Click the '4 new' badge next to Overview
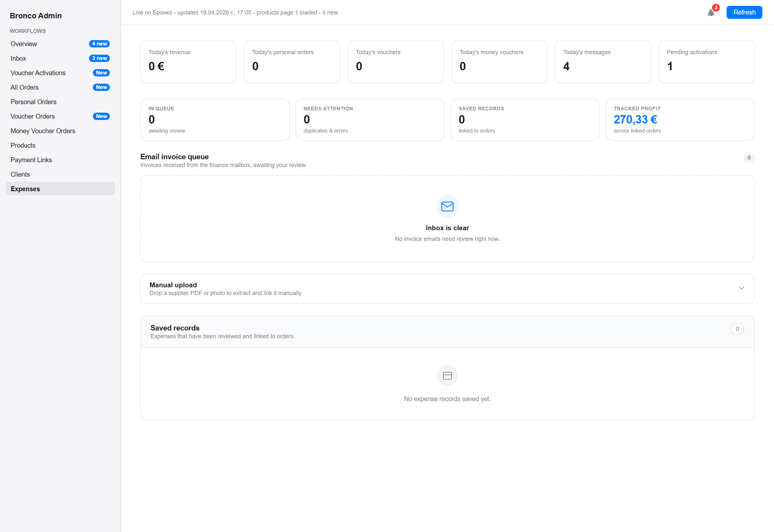 pyautogui.click(x=99, y=44)
